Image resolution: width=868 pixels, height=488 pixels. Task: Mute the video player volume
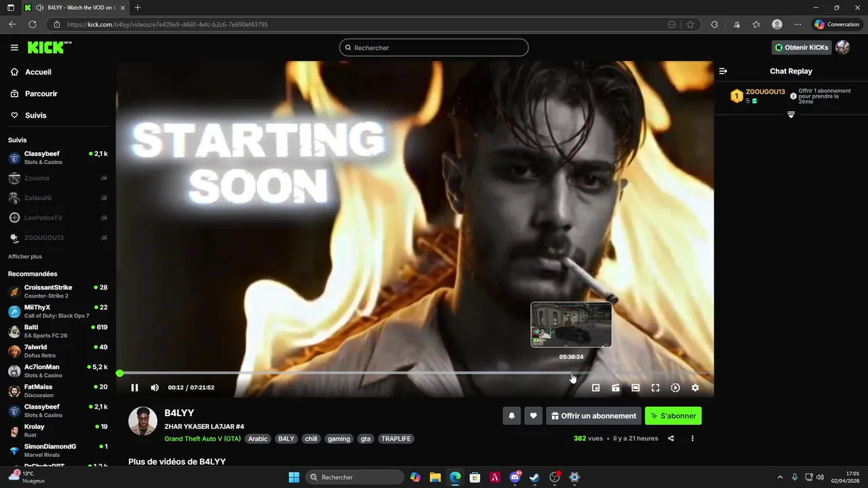click(x=155, y=388)
